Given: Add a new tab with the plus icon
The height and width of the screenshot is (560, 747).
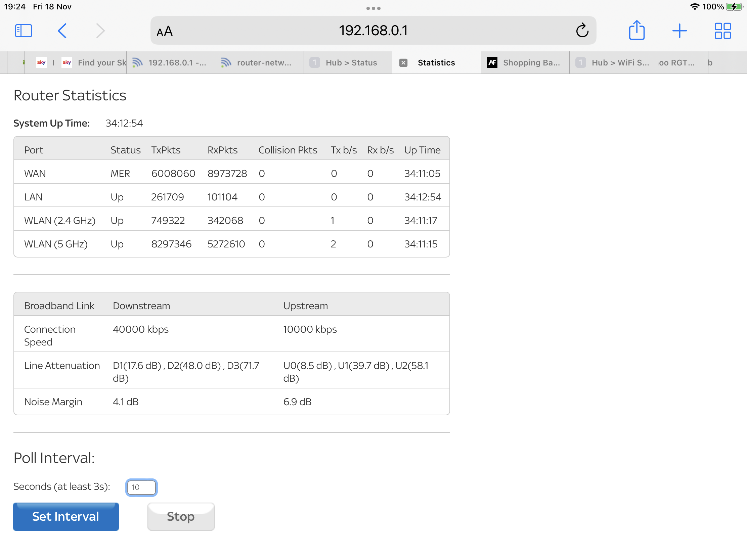Looking at the screenshot, I should coord(679,31).
